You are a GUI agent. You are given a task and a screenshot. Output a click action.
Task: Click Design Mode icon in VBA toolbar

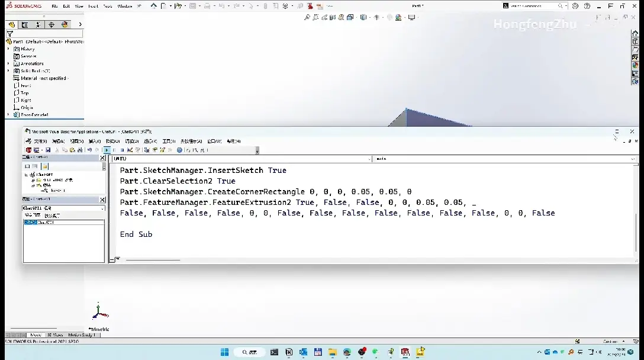(130, 150)
